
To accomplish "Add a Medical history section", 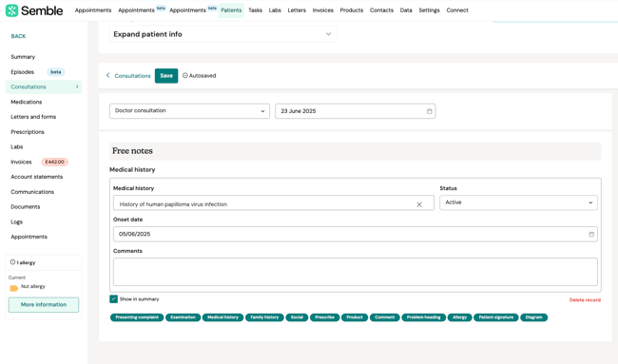I will pyautogui.click(x=222, y=317).
